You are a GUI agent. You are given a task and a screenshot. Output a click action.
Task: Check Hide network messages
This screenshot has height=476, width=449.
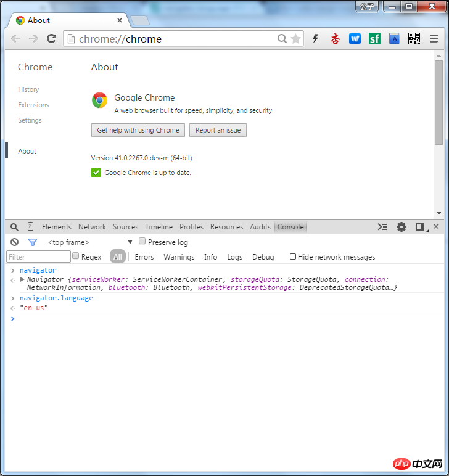(x=293, y=256)
